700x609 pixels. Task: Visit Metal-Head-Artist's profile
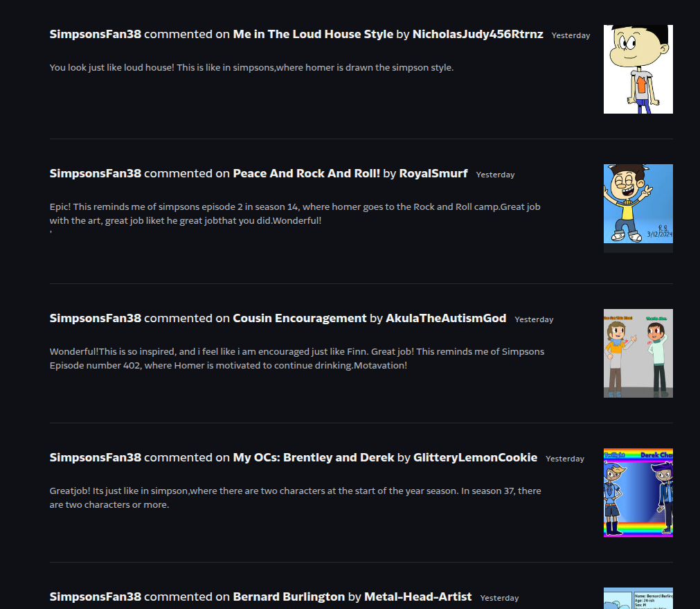418,597
